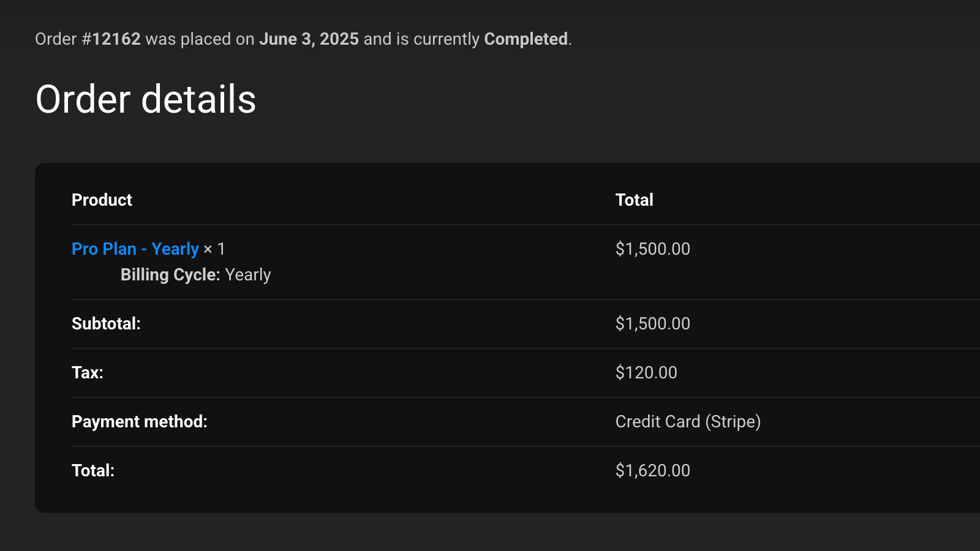Click the order number 12162

point(116,39)
